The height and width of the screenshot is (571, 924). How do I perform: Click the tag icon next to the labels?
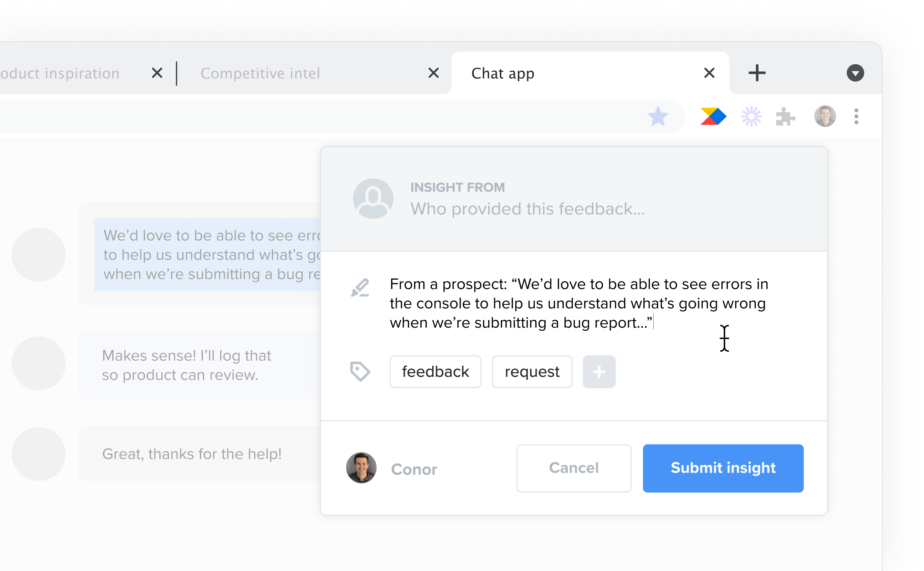coord(361,372)
